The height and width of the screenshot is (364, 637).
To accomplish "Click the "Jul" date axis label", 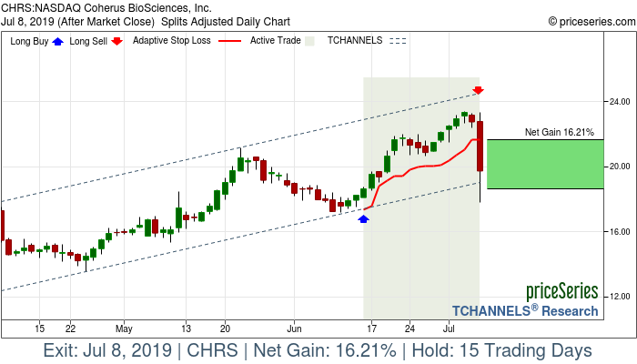I will point(449,329).
